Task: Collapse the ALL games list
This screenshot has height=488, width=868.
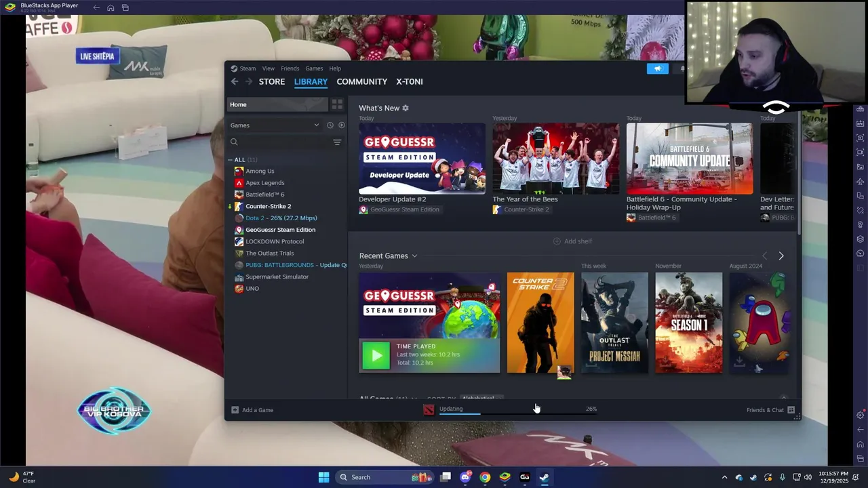Action: [x=231, y=160]
